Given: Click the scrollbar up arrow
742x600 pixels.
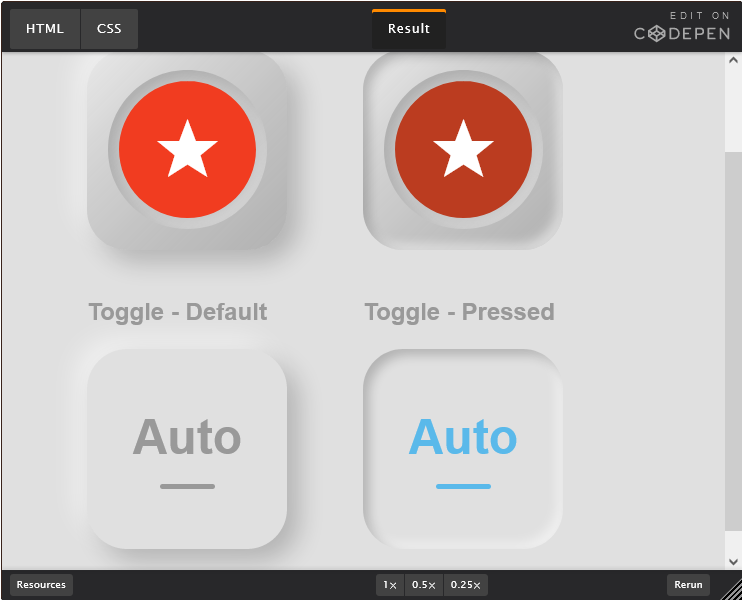Looking at the screenshot, I should click(x=733, y=60).
